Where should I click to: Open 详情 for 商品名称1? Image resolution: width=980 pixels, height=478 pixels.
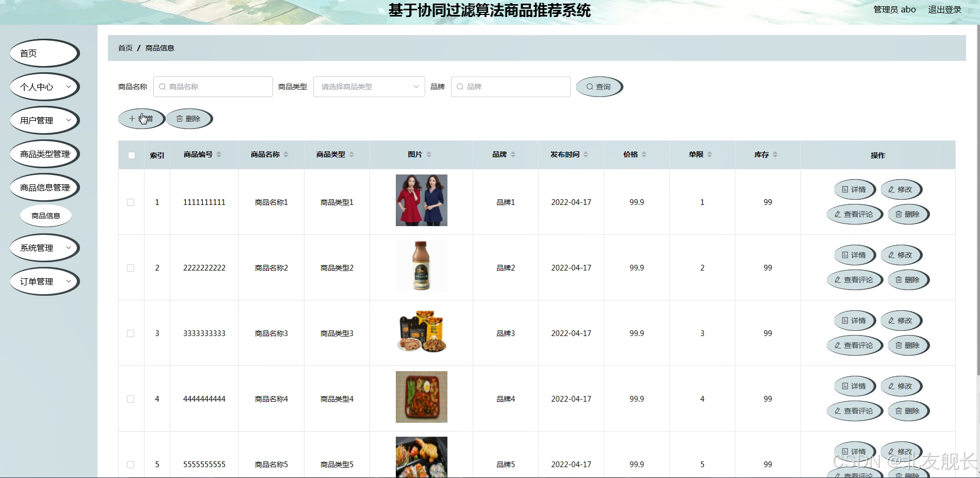point(855,189)
